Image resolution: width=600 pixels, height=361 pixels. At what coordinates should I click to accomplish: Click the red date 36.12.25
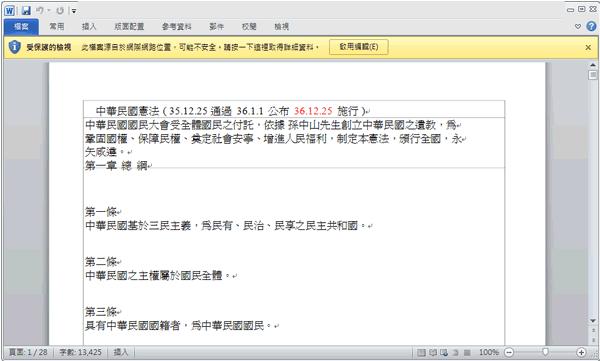coord(313,111)
